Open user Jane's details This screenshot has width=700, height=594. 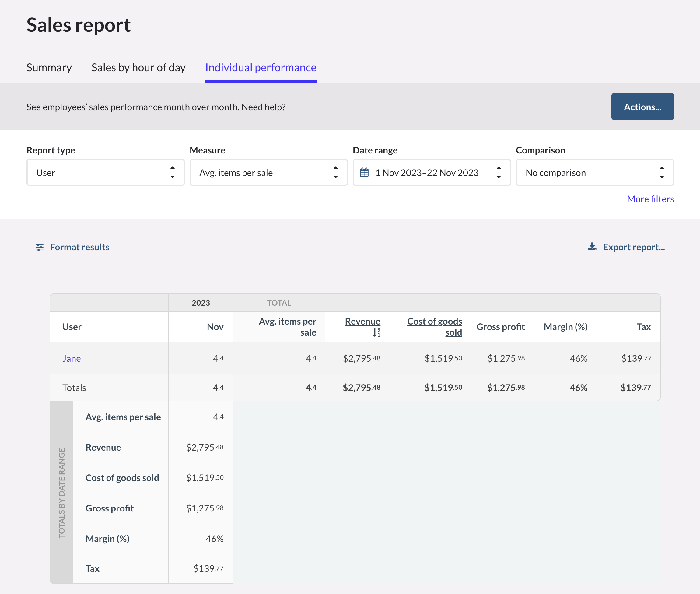click(71, 358)
